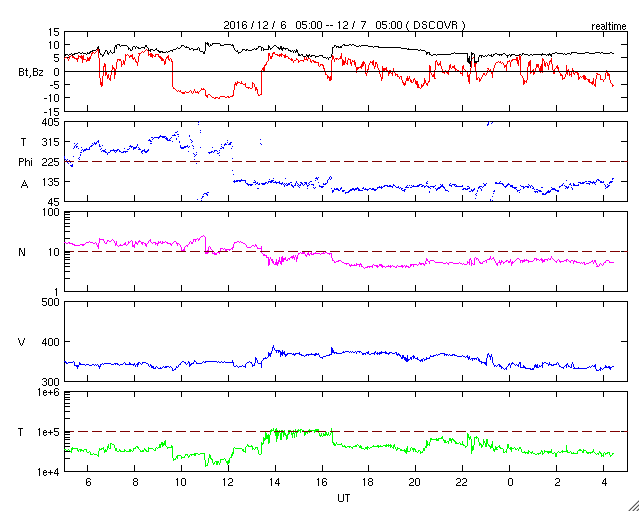
Task: Click the '22' hour tick label on UT axis
Action: (x=462, y=482)
